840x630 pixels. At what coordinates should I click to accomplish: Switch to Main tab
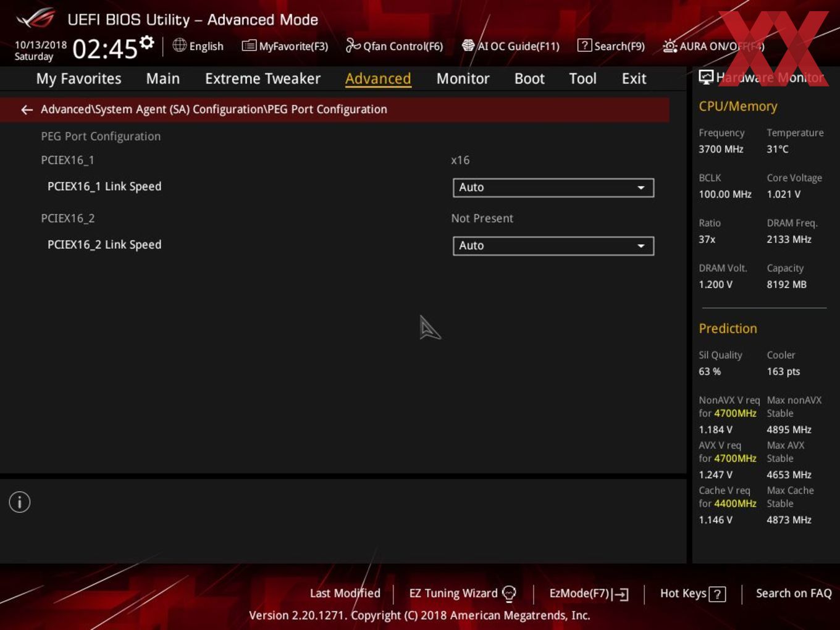pyautogui.click(x=163, y=79)
